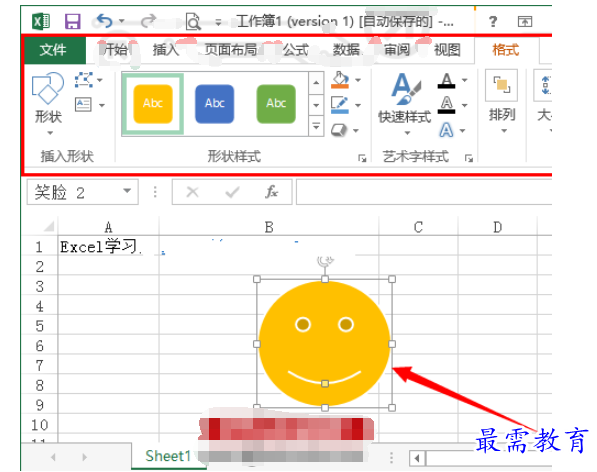
Task: Confirm entry with the checkmark
Action: [232, 192]
